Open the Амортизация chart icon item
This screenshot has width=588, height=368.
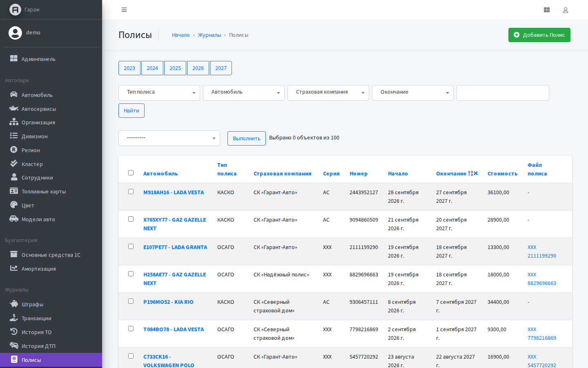point(14,268)
